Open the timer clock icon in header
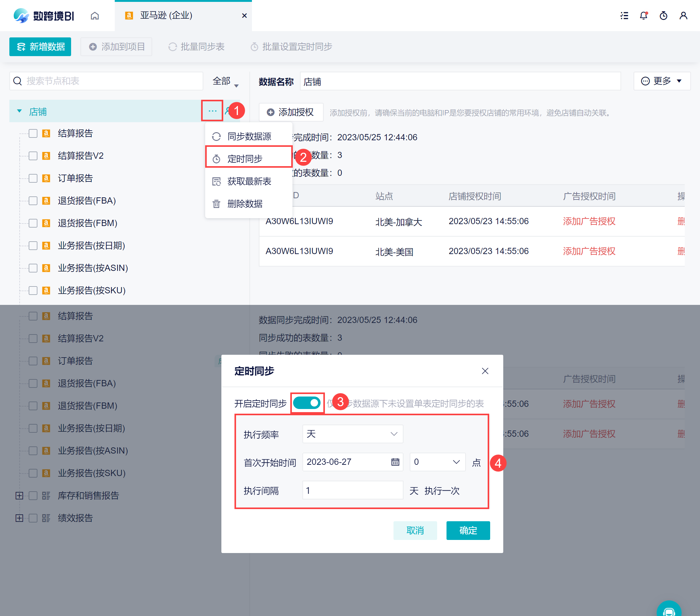This screenshot has height=616, width=700. [663, 16]
